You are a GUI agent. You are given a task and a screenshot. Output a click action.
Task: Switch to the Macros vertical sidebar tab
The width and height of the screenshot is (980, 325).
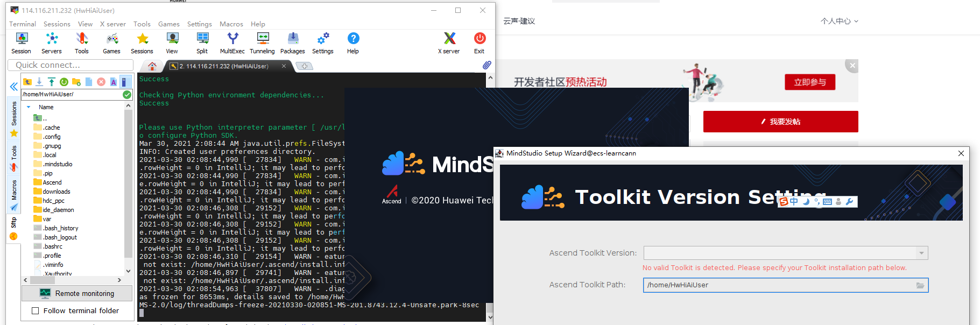(x=14, y=195)
